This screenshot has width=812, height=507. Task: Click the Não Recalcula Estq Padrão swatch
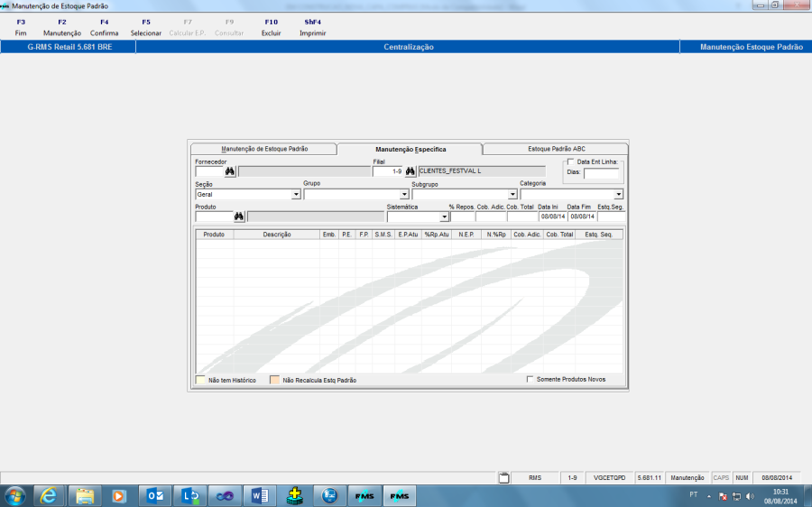[x=274, y=380]
